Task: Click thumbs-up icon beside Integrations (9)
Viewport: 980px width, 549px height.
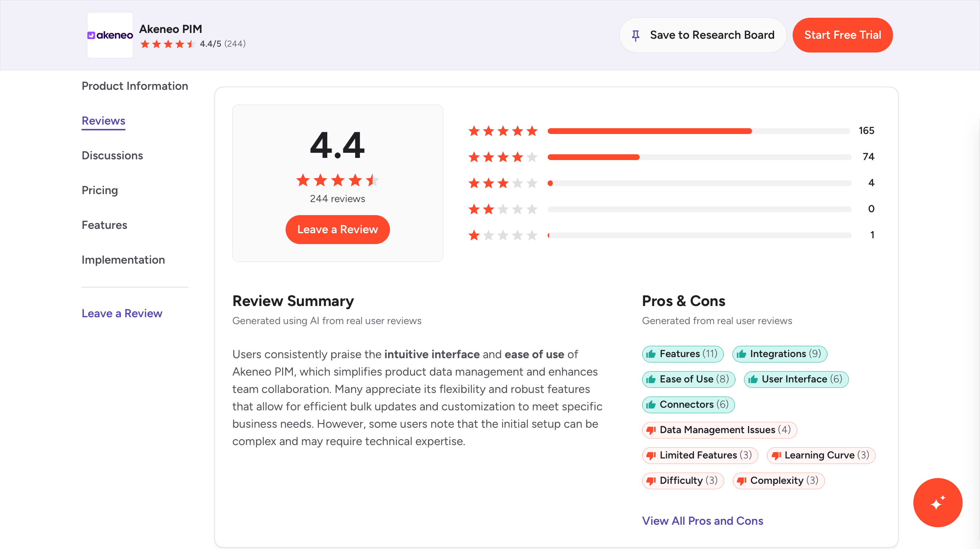Action: [741, 354]
